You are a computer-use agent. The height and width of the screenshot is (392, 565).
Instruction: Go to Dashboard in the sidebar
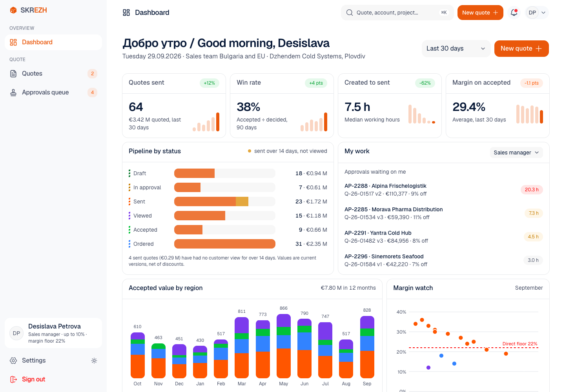(x=53, y=42)
